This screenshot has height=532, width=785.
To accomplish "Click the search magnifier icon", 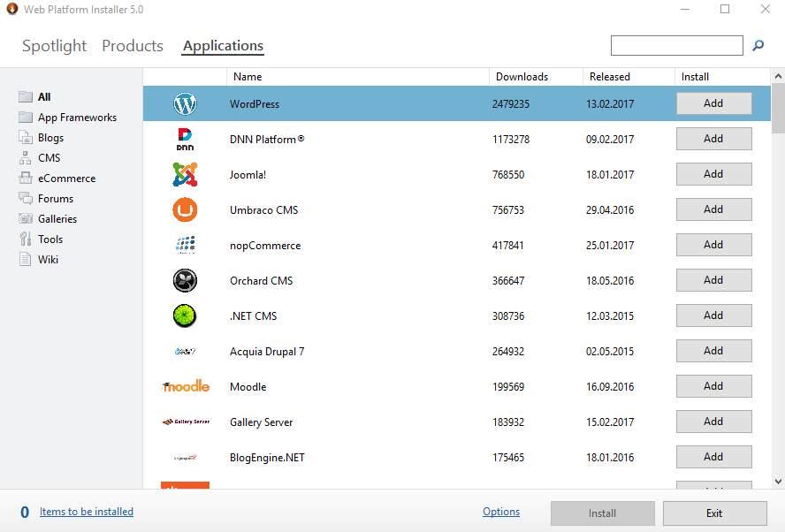I will point(758,46).
